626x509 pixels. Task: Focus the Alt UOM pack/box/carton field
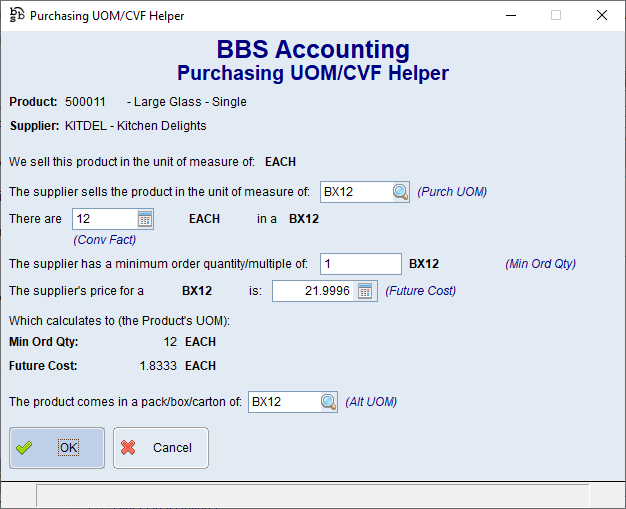pyautogui.click(x=283, y=402)
